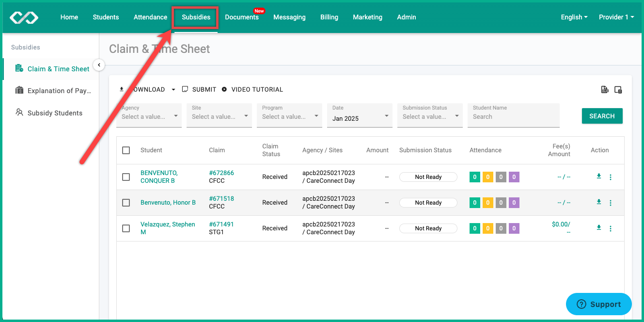Check the Velazquez, Stephen M row checkbox
644x322 pixels.
click(x=126, y=228)
